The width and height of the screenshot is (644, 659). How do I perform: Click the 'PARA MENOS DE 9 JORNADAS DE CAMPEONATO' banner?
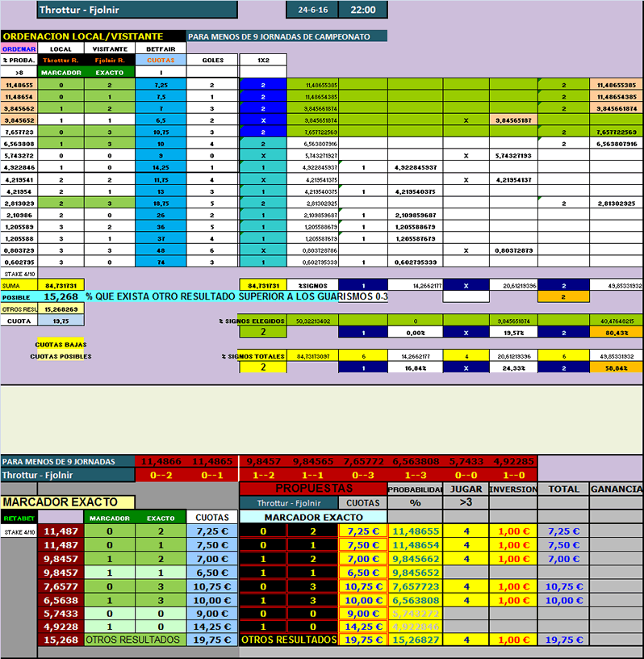(286, 36)
